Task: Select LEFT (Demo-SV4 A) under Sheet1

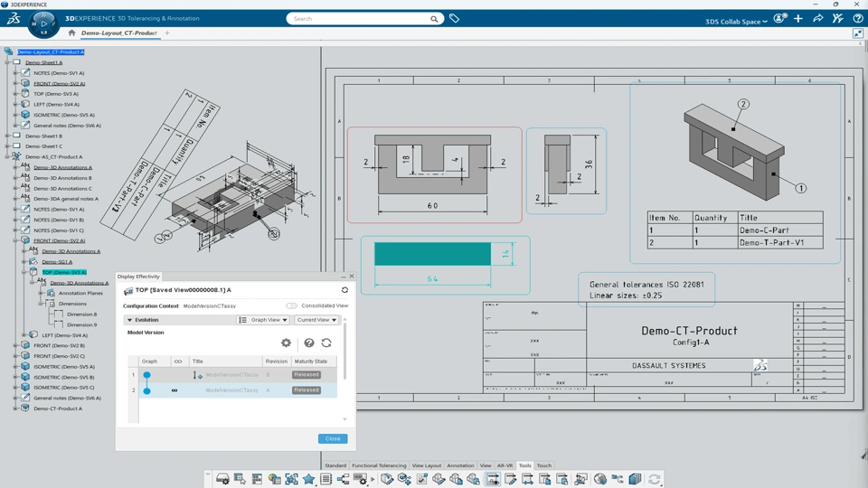Action: tap(56, 105)
